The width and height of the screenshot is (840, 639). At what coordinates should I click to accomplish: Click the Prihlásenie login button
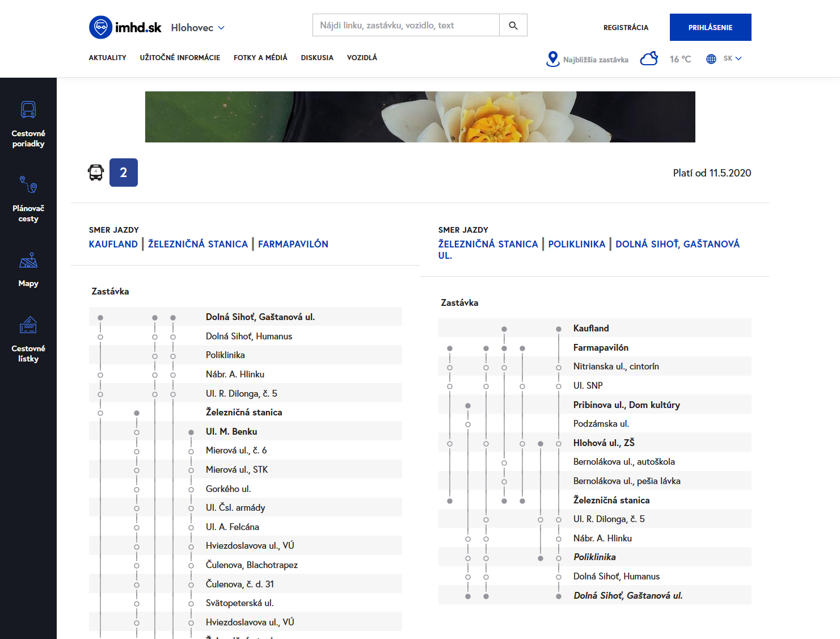[x=710, y=27]
